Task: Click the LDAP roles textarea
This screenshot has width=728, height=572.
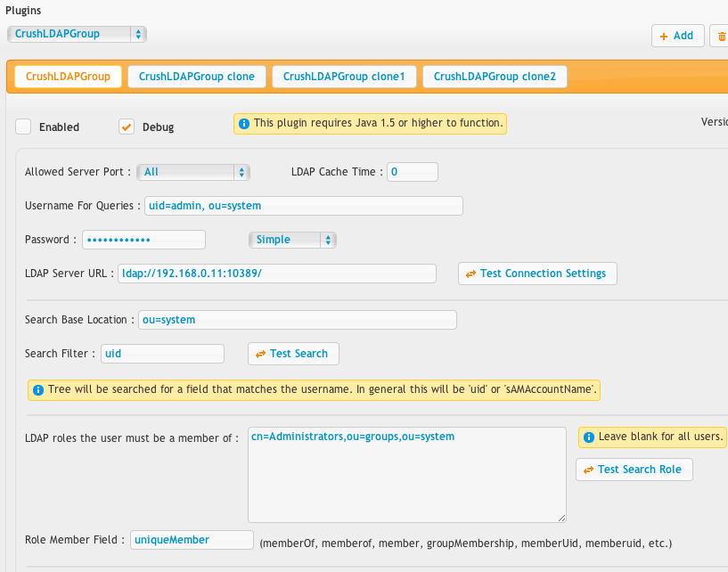Action: click(x=407, y=475)
